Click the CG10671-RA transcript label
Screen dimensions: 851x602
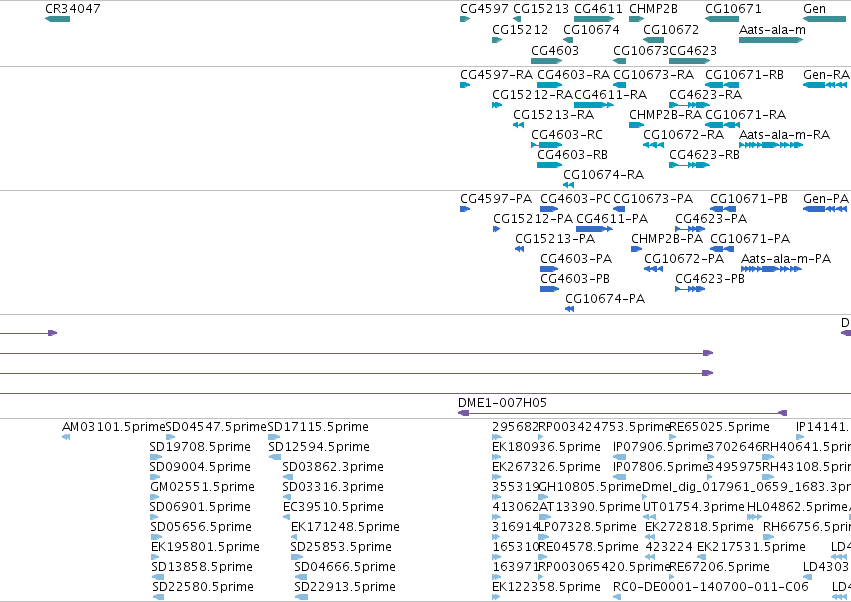tap(745, 115)
